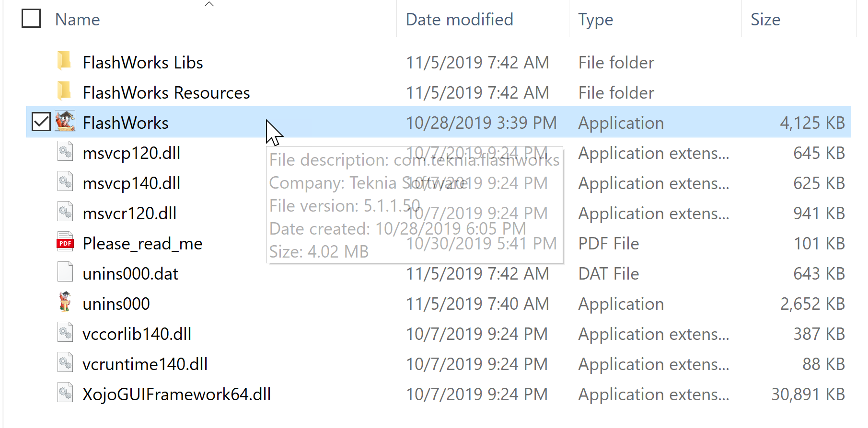
Task: Click the FlashWorks application jester icon
Action: click(65, 122)
